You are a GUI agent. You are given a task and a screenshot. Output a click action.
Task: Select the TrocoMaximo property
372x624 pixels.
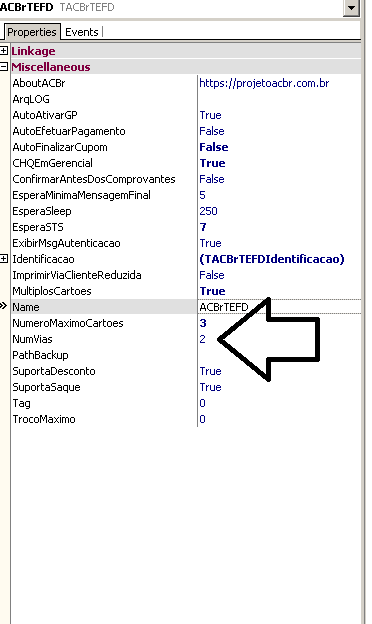coord(44,419)
